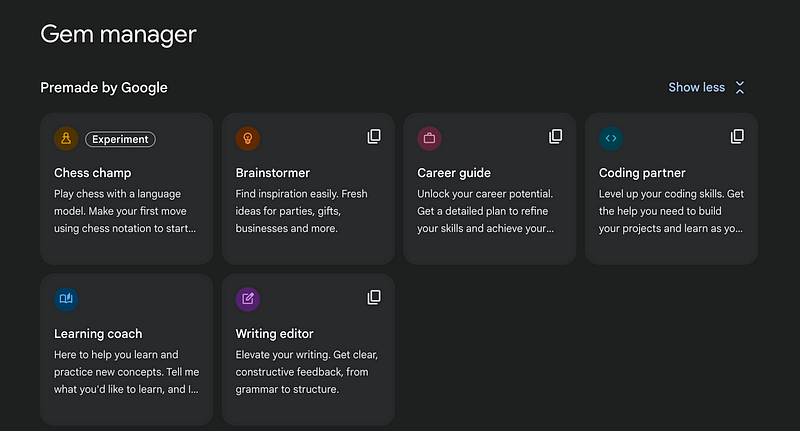This screenshot has height=431, width=800.
Task: Click the Writing editor pencil icon
Action: pos(247,299)
